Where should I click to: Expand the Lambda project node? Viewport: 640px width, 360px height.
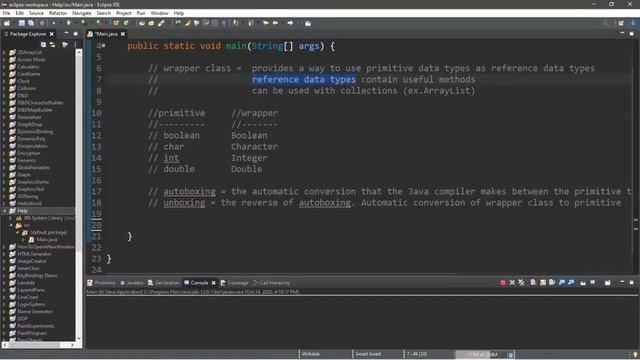click(4, 283)
